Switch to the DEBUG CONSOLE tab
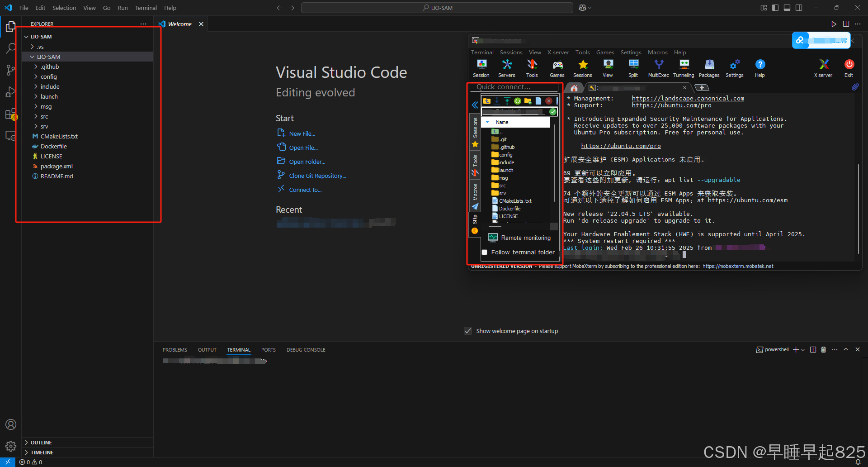 pos(306,350)
